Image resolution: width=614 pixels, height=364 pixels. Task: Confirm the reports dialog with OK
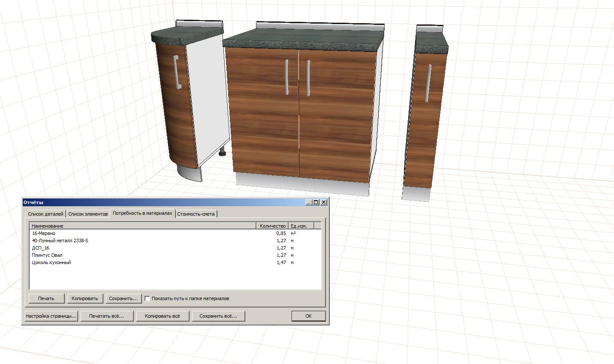click(x=308, y=316)
